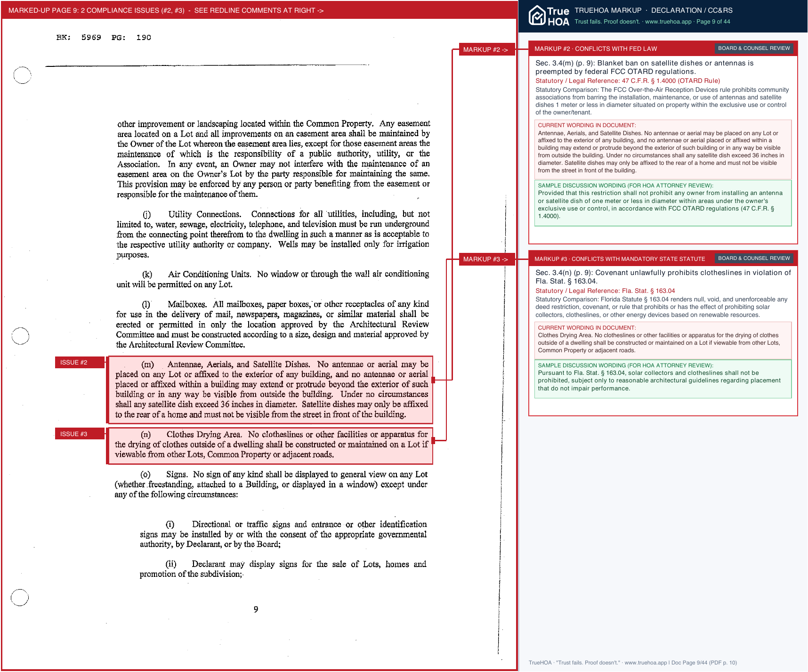The image size is (808, 672).
Task: Click the ISSUE #3 red label
Action: tap(79, 434)
